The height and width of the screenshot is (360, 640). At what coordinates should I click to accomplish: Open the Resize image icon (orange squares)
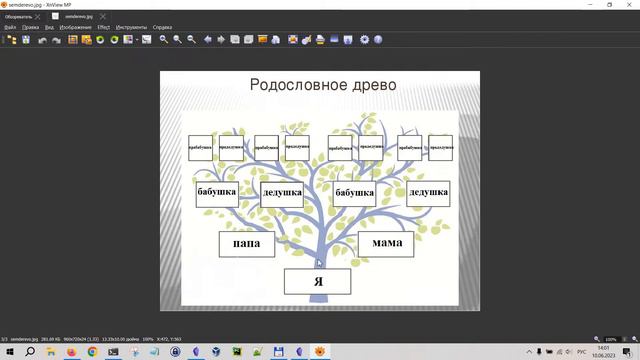(87, 40)
